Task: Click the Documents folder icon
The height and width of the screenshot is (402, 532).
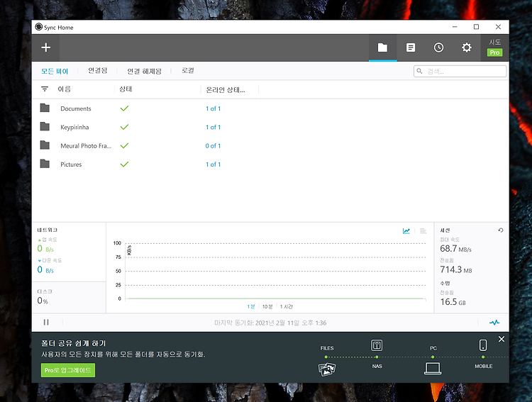Action: [45, 108]
